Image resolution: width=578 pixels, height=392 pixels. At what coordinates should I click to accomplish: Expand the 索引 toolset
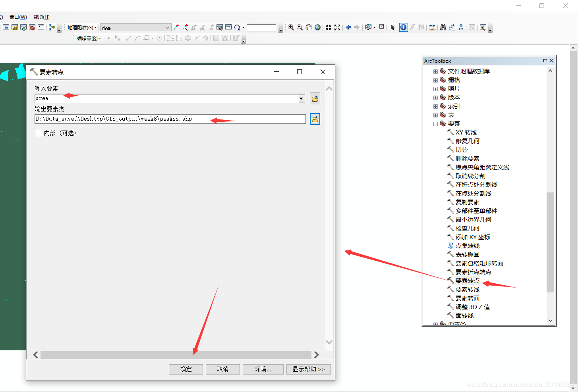coord(435,106)
